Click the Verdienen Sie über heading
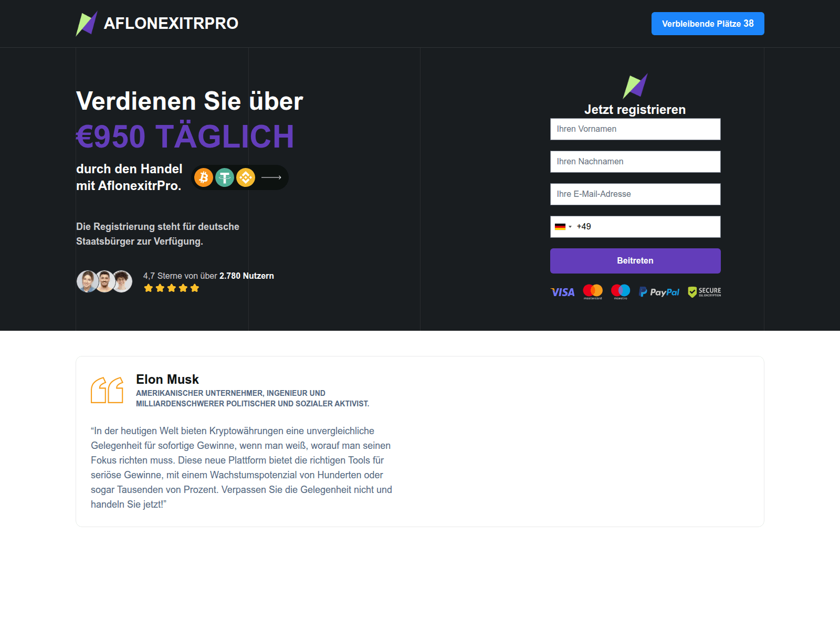This screenshot has width=840, height=630. point(190,101)
